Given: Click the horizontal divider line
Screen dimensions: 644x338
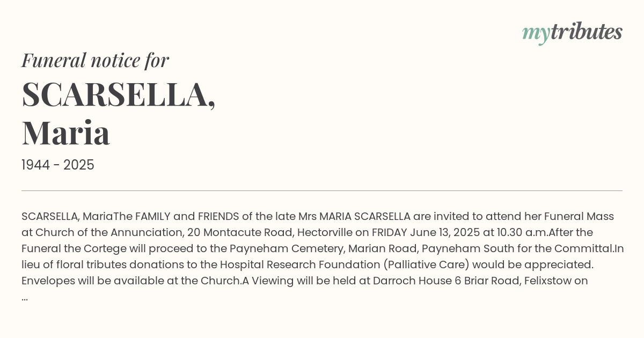Looking at the screenshot, I should tap(322, 190).
